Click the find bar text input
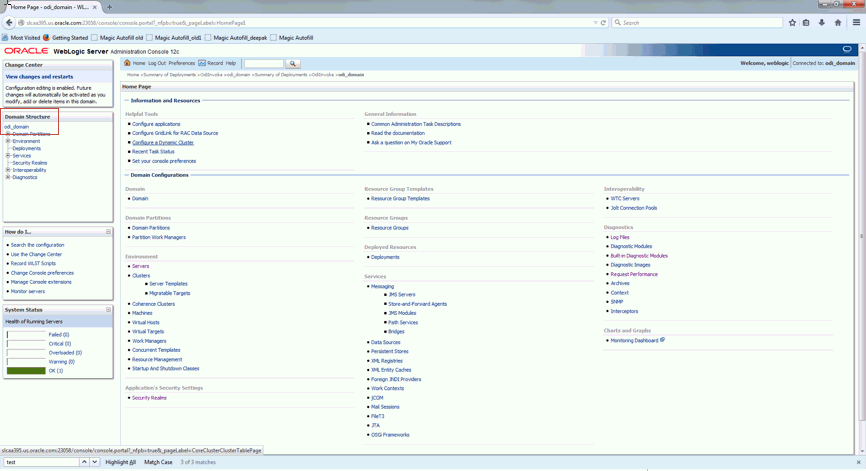Viewport: 866px width, 471px height. (41, 462)
